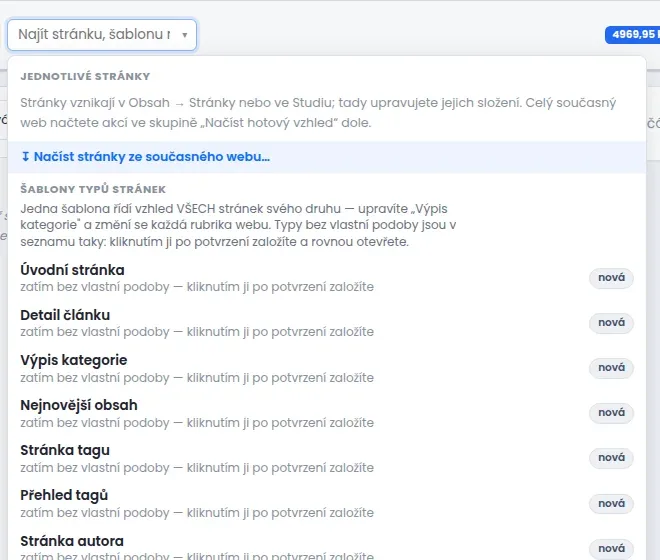Click inside the 'Najít stránku, šablonu' search field
The height and width of the screenshot is (560, 660).
[x=102, y=35]
